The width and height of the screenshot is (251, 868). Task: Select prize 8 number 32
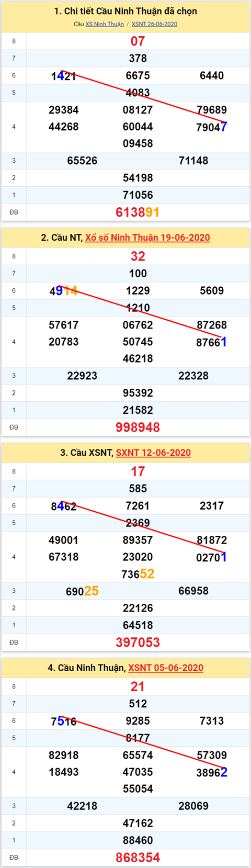click(x=138, y=256)
